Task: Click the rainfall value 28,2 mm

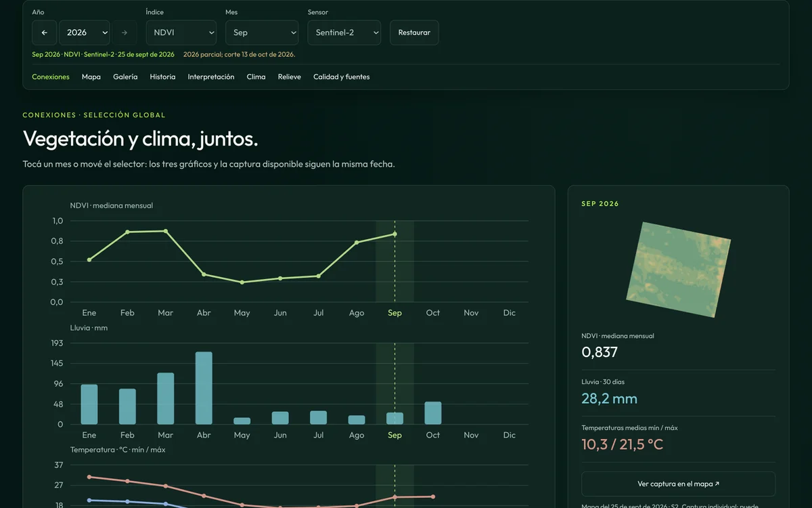Action: point(610,398)
